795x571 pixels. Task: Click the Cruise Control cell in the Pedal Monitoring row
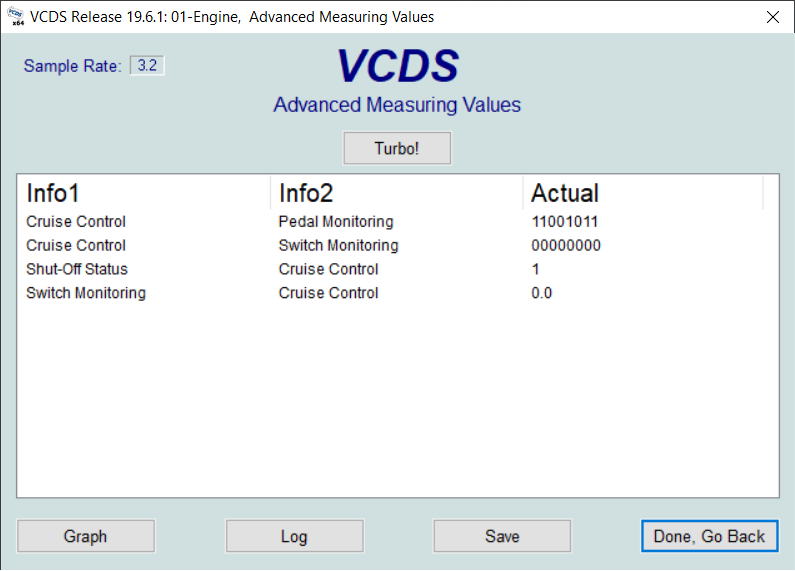76,222
